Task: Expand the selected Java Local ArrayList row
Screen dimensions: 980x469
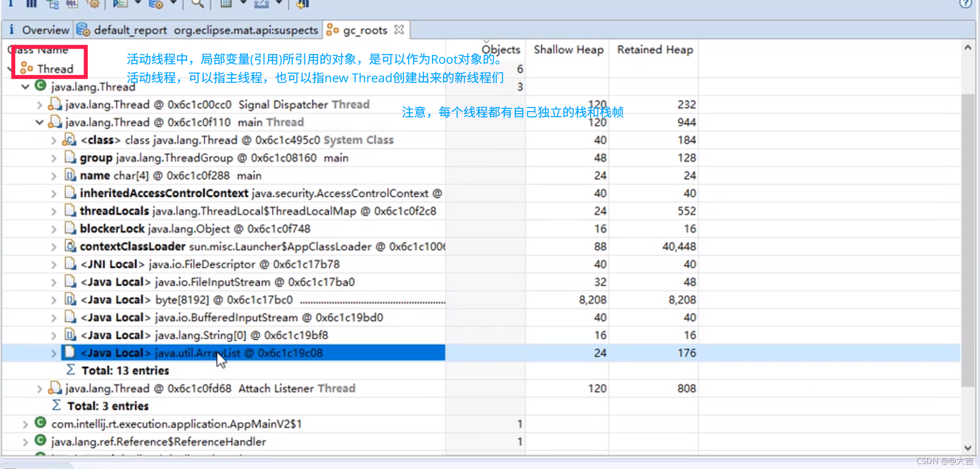Action: [54, 354]
